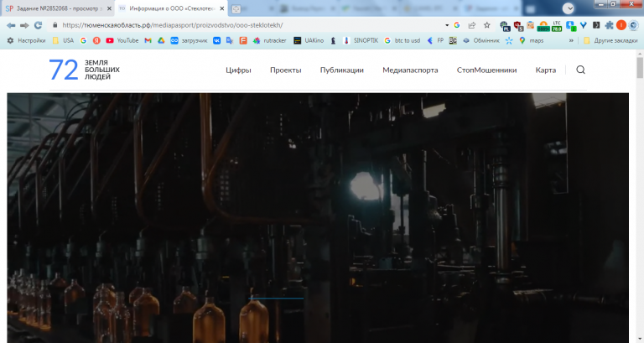Open a new tab with plus button

(236, 8)
